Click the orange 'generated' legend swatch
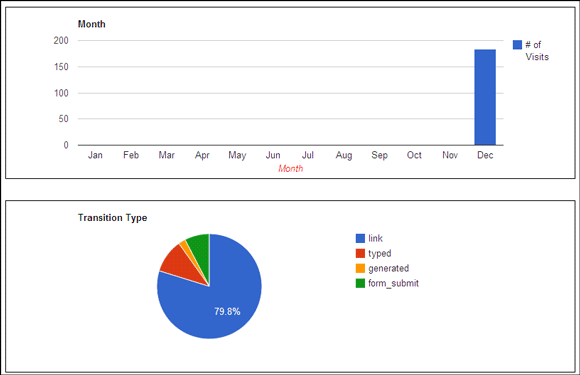Viewport: 580px width, 375px height. (x=360, y=268)
